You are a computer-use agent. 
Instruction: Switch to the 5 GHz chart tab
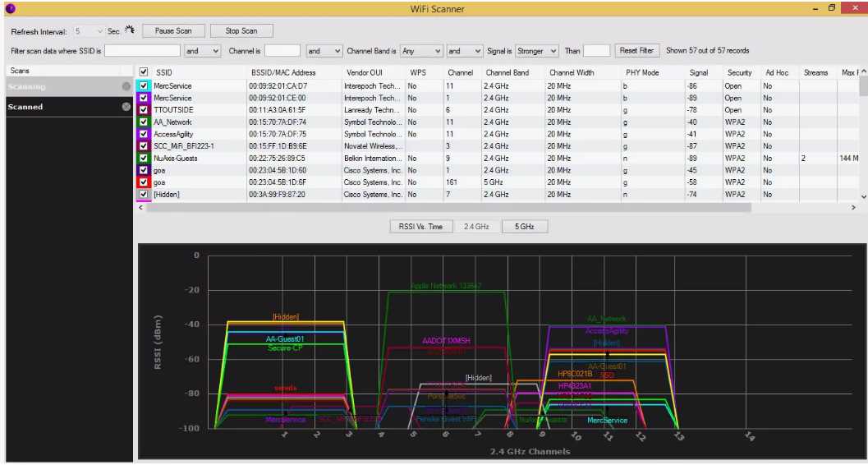pos(524,226)
